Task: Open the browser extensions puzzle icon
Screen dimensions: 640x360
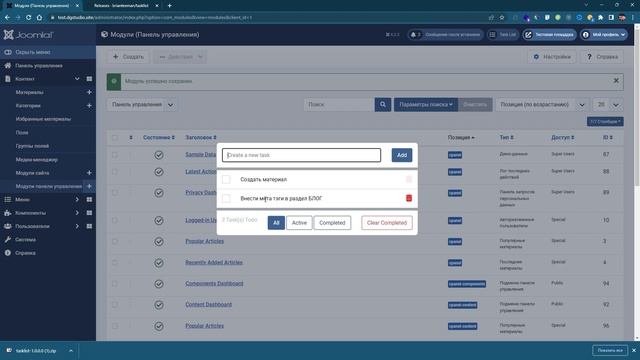Action: [600, 18]
